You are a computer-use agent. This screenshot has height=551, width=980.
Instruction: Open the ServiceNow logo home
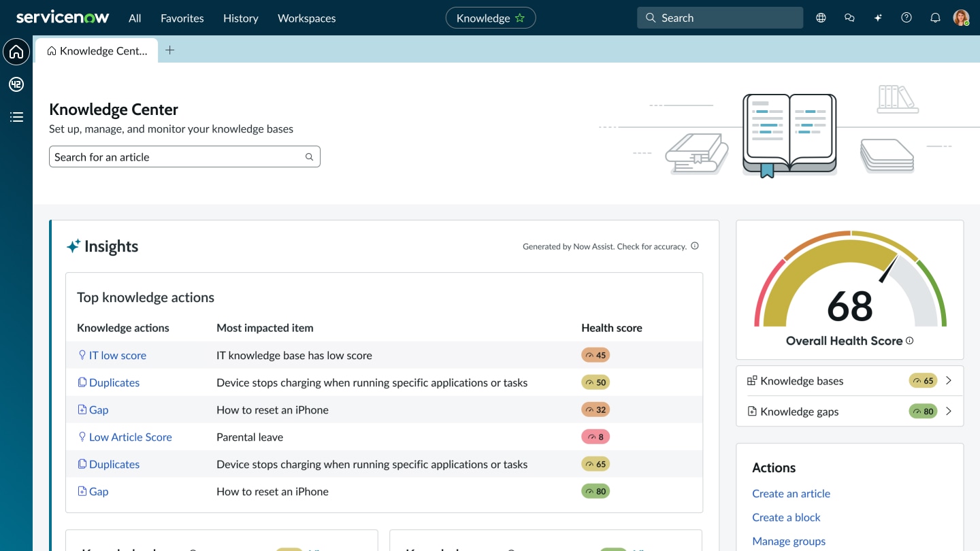pyautogui.click(x=63, y=18)
